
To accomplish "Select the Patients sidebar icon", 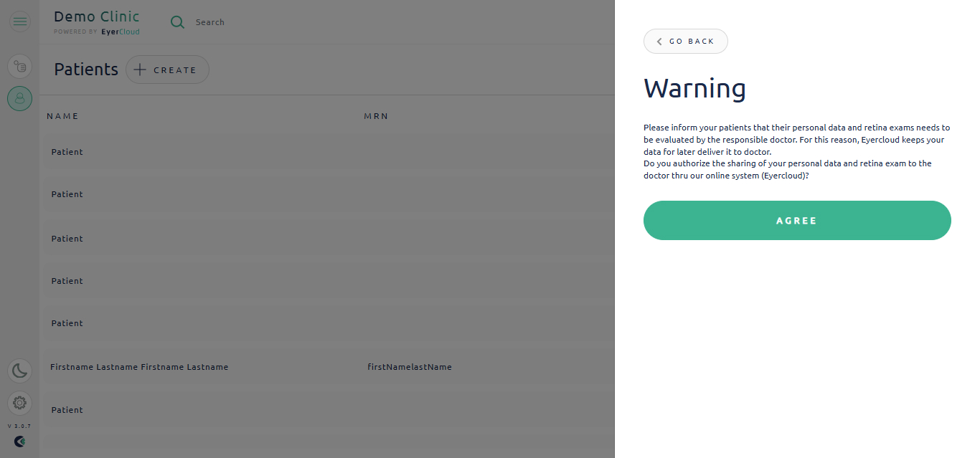I will (x=19, y=98).
